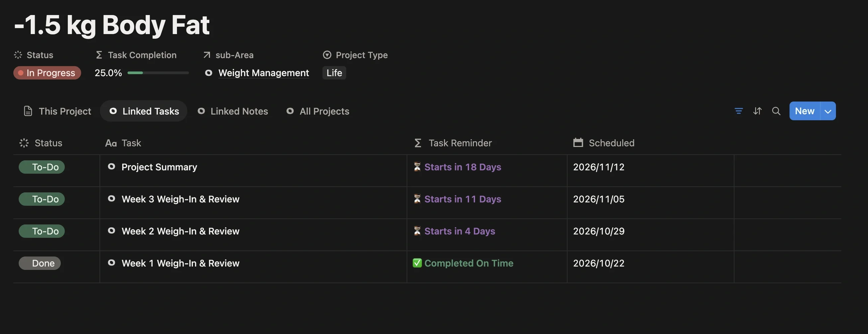Select the Scheduled column header
868x334 pixels.
pyautogui.click(x=604, y=143)
